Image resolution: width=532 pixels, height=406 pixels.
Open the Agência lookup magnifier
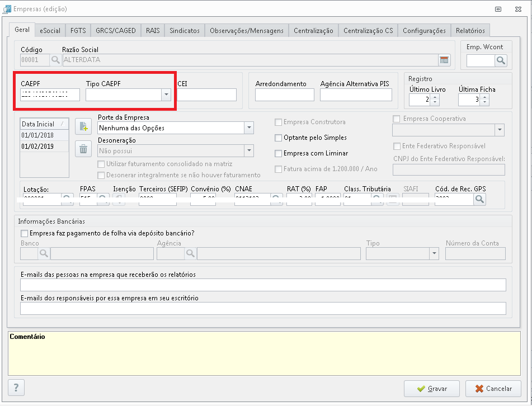pyautogui.click(x=190, y=253)
